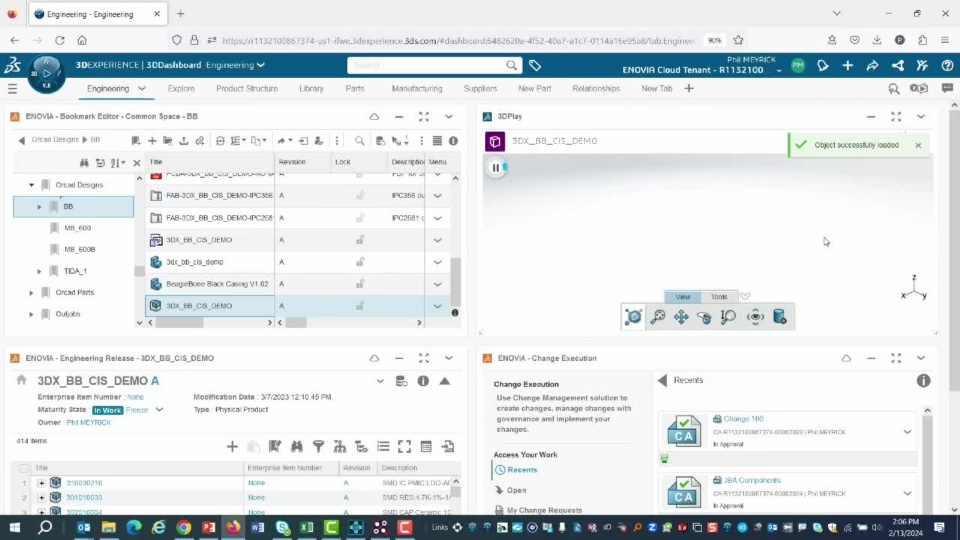960x540 pixels.
Task: Open part 310030210 link
Action: 84,483
